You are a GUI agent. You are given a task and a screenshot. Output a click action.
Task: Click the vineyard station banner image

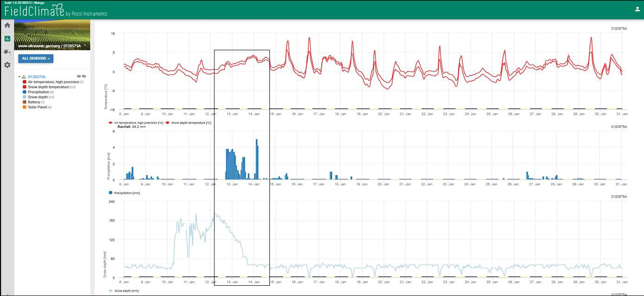[x=52, y=34]
